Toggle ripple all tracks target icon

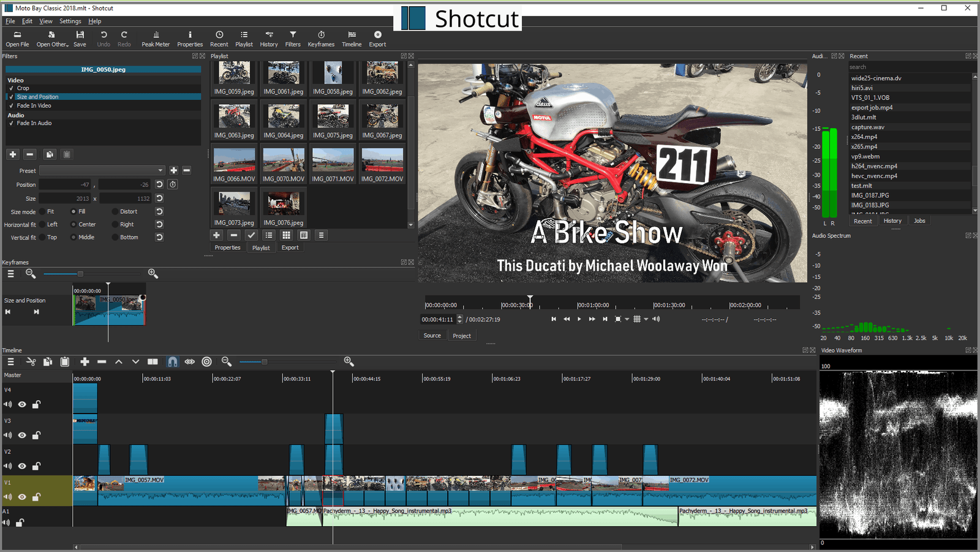tap(207, 362)
